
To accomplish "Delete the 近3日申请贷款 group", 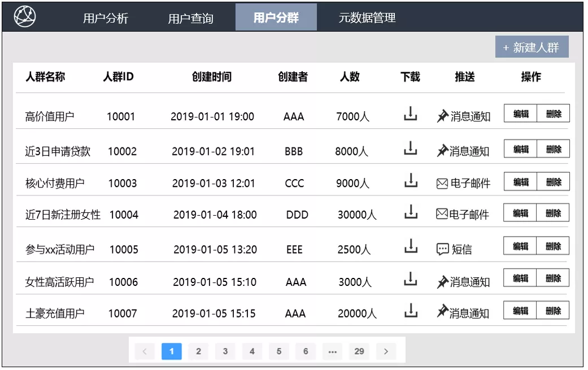I will point(554,149).
